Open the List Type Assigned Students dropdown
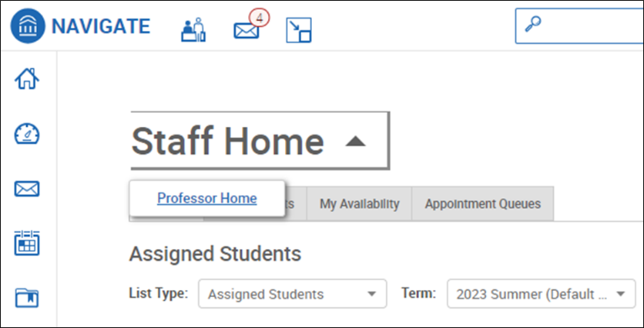This screenshot has width=644, height=328. pyautogui.click(x=293, y=294)
